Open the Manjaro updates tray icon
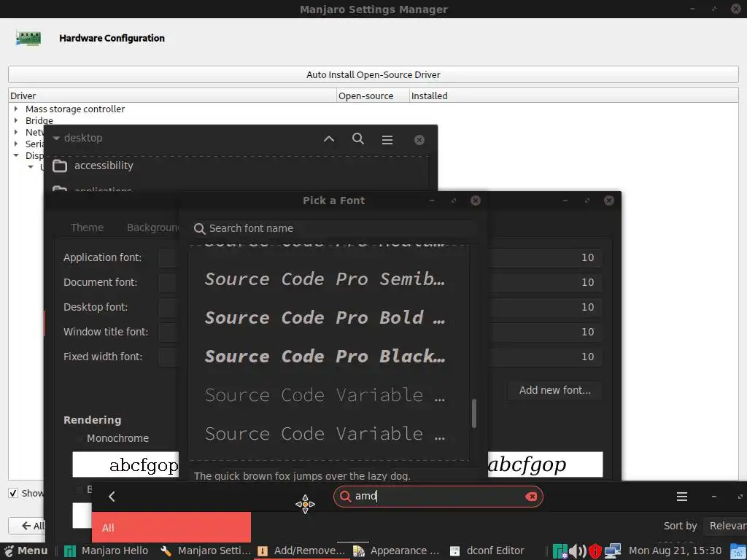This screenshot has width=747, height=560. [560, 551]
